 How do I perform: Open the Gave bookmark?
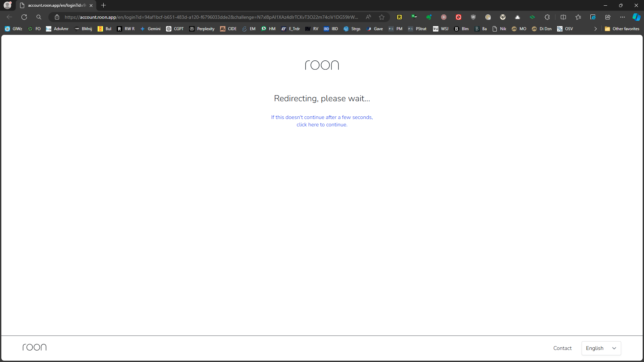pyautogui.click(x=375, y=29)
